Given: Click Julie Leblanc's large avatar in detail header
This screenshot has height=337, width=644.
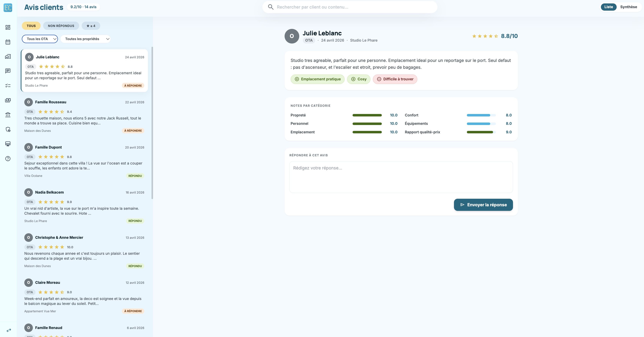Looking at the screenshot, I should click(292, 36).
